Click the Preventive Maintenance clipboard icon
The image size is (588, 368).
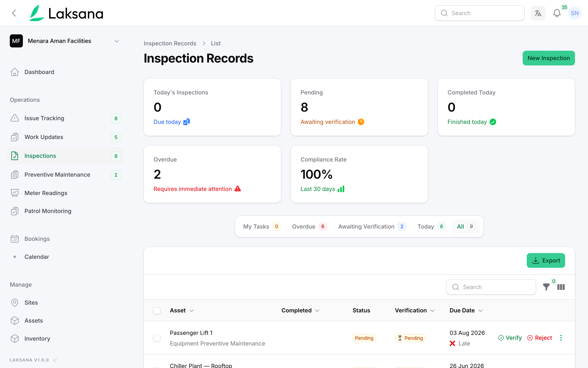14,175
